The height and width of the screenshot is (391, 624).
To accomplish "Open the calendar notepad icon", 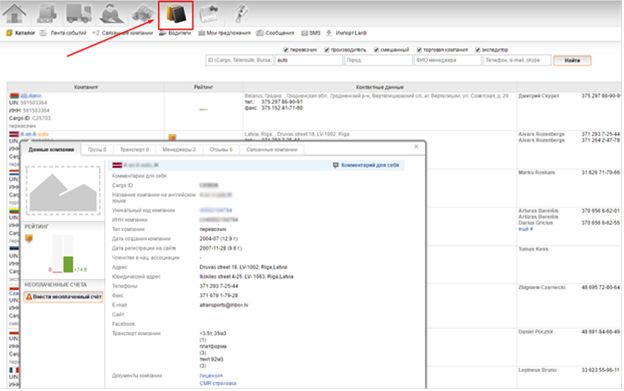I will coord(209,14).
